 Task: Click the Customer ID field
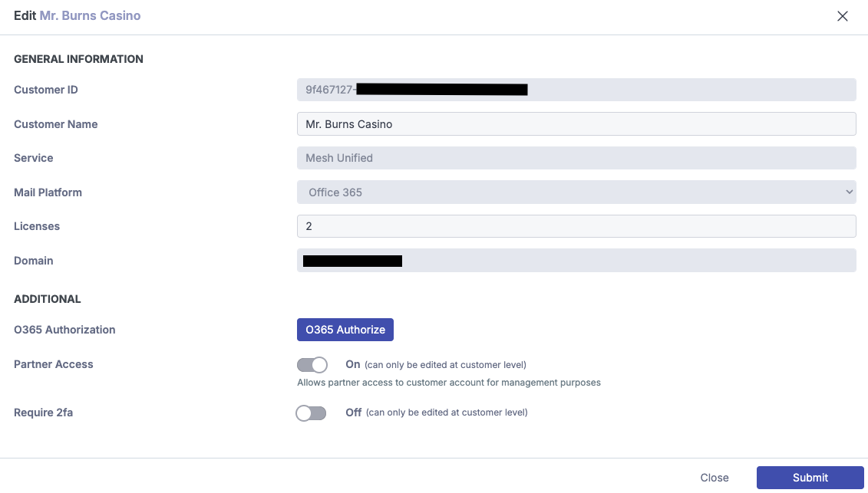[x=576, y=89]
